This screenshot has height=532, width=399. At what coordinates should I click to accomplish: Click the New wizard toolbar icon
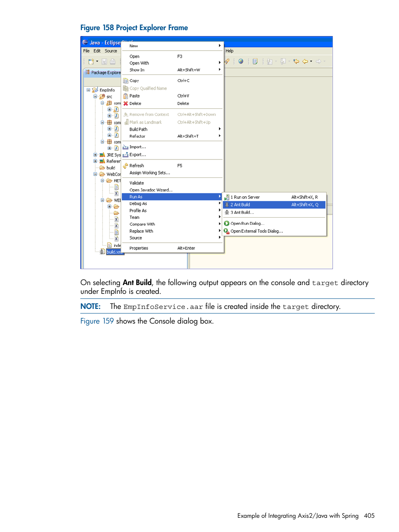91,62
